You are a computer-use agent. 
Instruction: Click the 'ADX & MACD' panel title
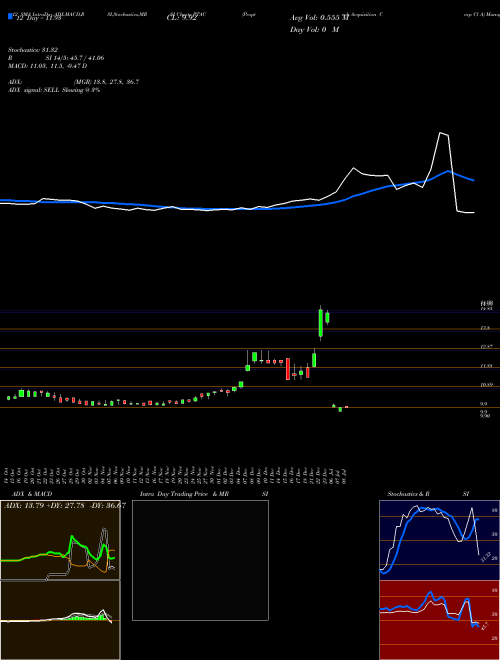pyautogui.click(x=32, y=494)
